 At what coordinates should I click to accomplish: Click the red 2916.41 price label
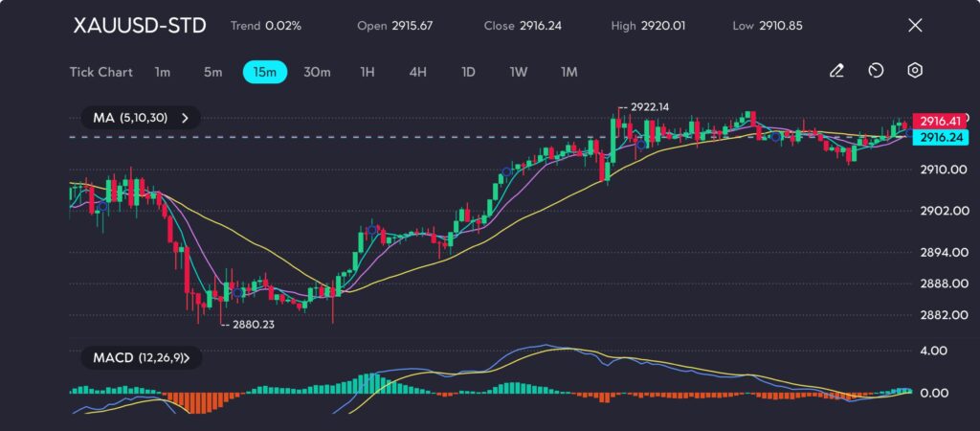tap(939, 121)
